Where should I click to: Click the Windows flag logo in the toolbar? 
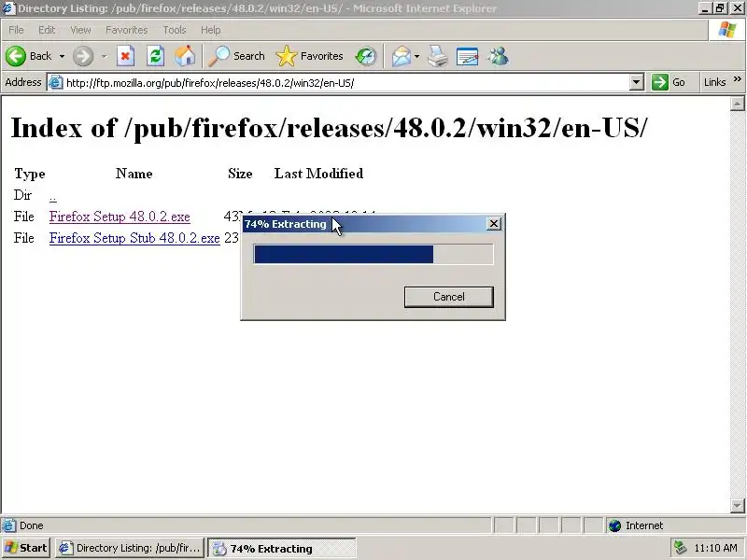pyautogui.click(x=727, y=30)
